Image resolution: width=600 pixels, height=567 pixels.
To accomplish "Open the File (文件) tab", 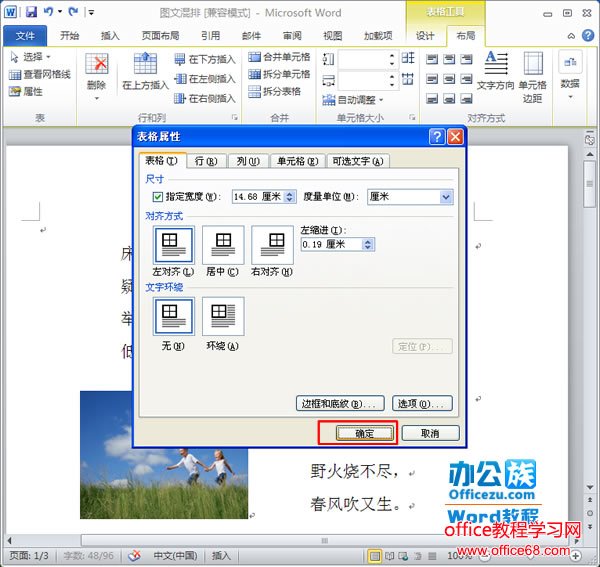I will point(25,36).
